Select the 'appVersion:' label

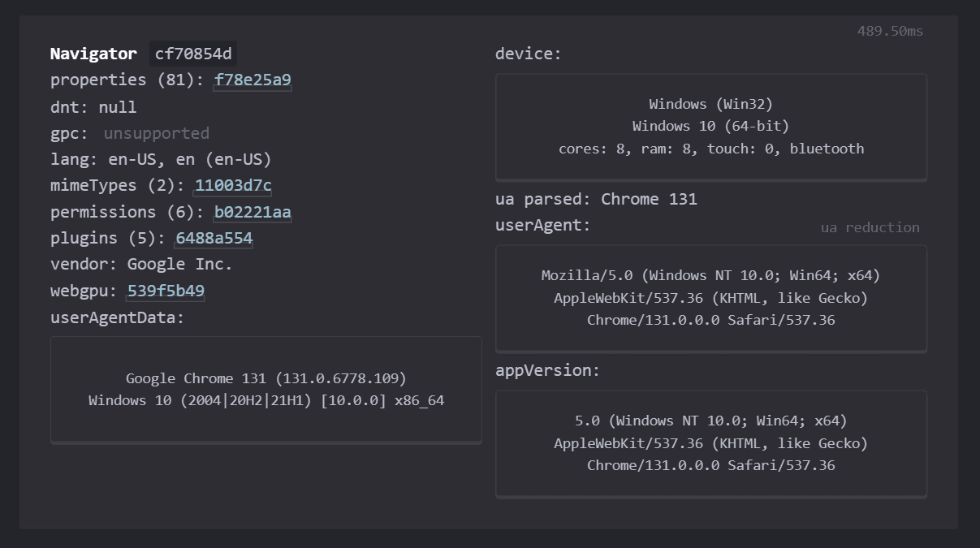coord(548,370)
